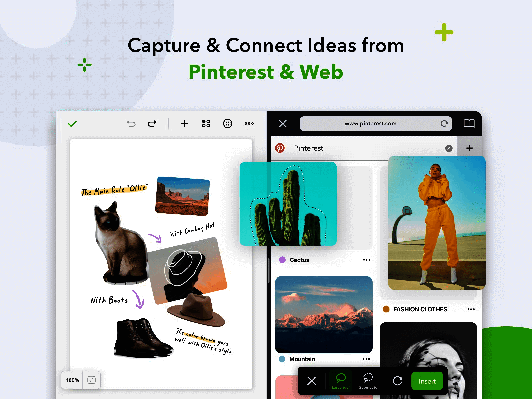Click the plus add icon in toolbar
532x399 pixels.
184,124
